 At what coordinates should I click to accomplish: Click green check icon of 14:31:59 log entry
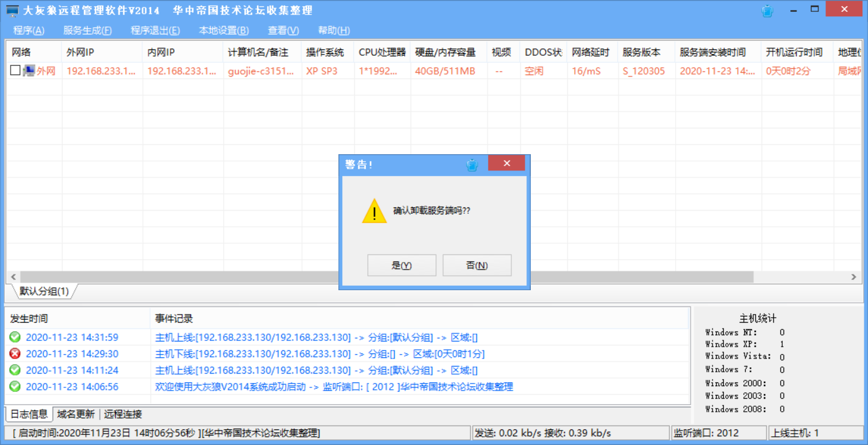(15, 337)
